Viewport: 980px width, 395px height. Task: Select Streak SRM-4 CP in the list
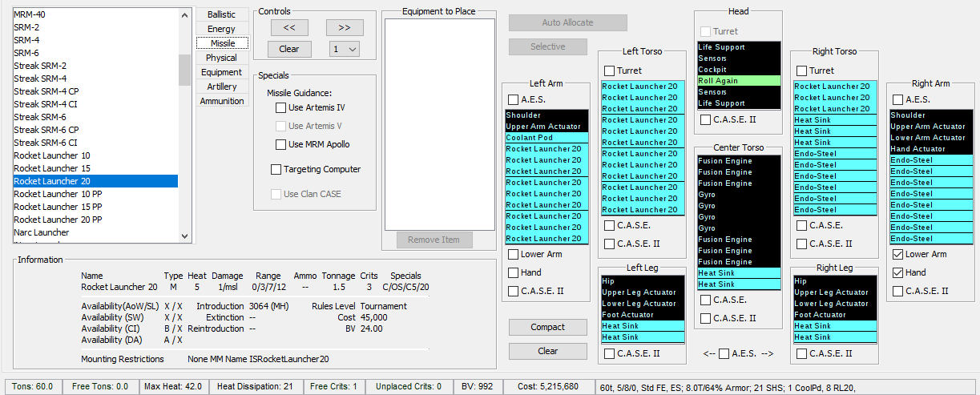[95, 91]
